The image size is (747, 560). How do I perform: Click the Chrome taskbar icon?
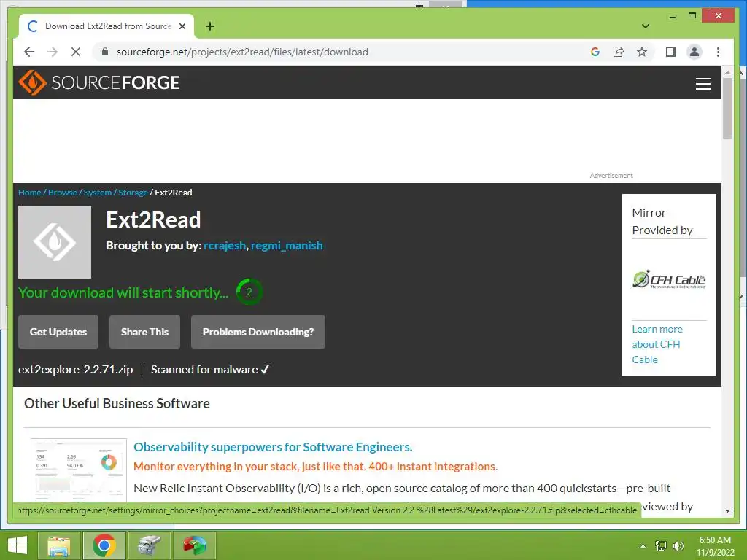(x=104, y=545)
